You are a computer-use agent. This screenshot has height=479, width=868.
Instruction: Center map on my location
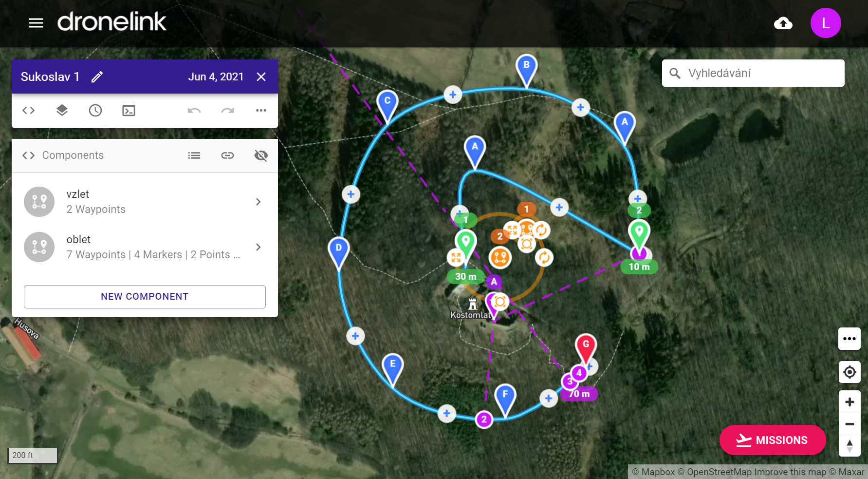[850, 372]
